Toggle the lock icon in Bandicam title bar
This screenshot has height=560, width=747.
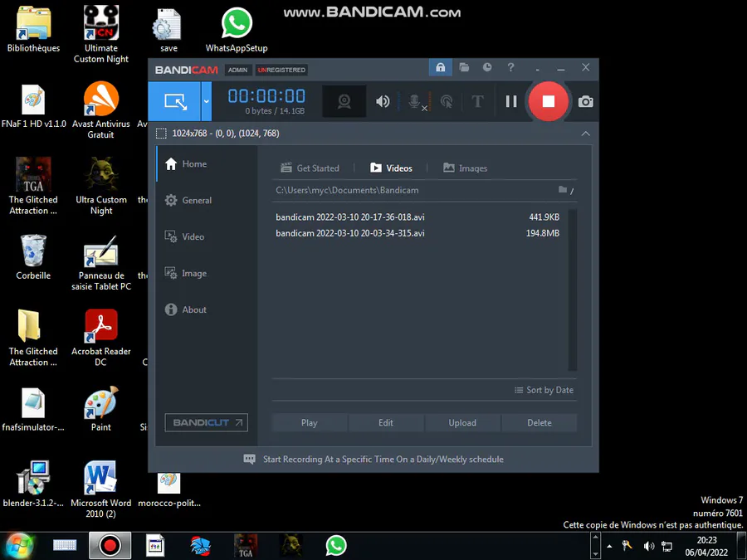[x=440, y=68]
